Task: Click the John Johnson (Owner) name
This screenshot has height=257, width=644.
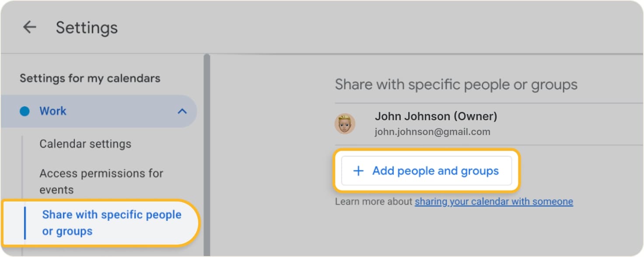Action: coord(436,117)
